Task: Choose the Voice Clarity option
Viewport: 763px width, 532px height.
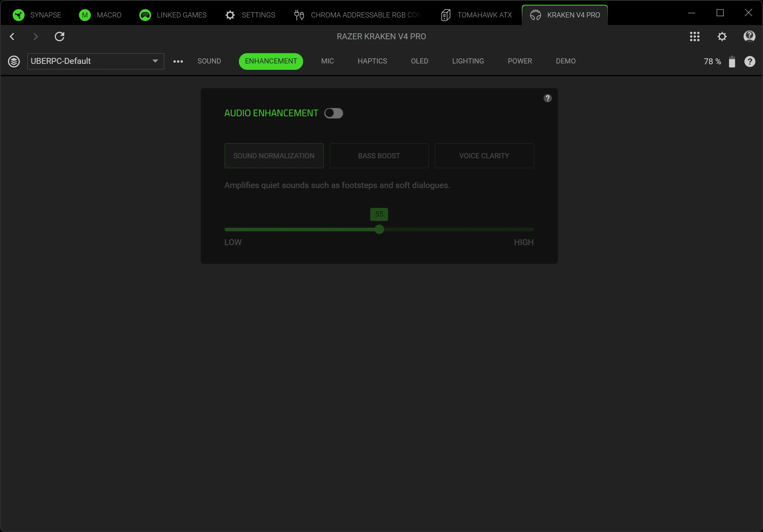Action: (484, 156)
